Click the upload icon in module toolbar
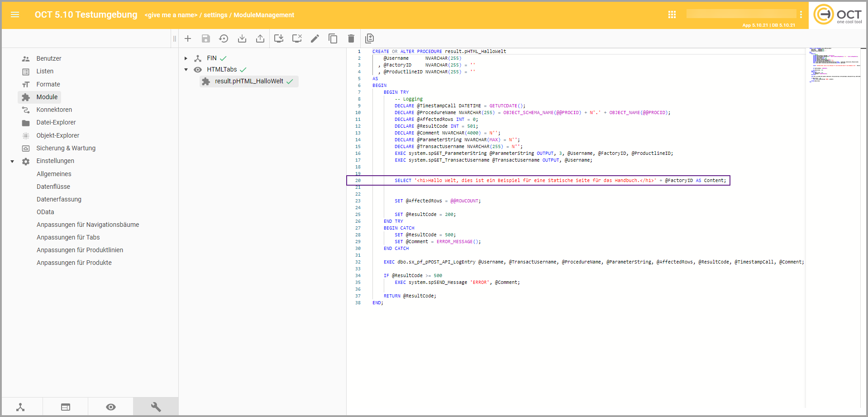The image size is (868, 417). [x=260, y=38]
